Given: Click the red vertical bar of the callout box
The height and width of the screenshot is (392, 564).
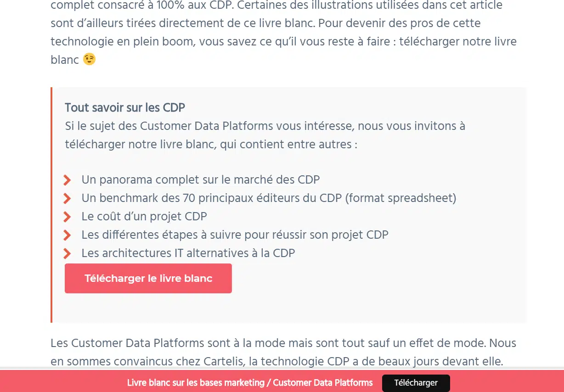Looking at the screenshot, I should click(51, 205).
